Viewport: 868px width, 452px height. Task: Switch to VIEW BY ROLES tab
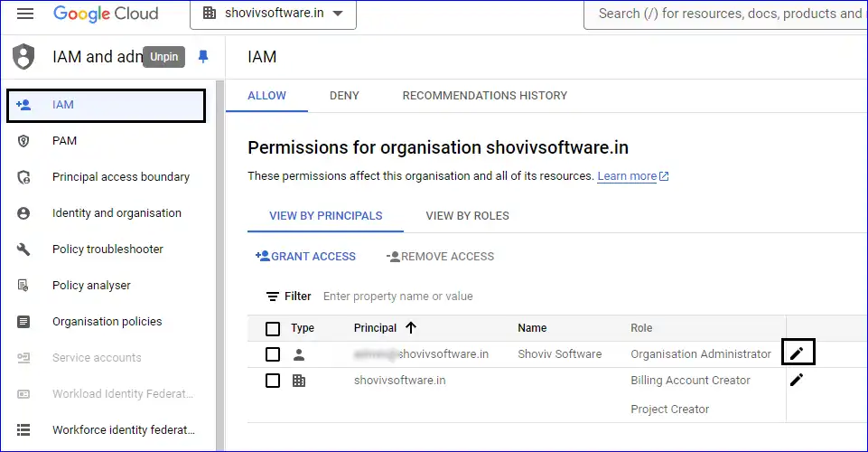click(467, 215)
